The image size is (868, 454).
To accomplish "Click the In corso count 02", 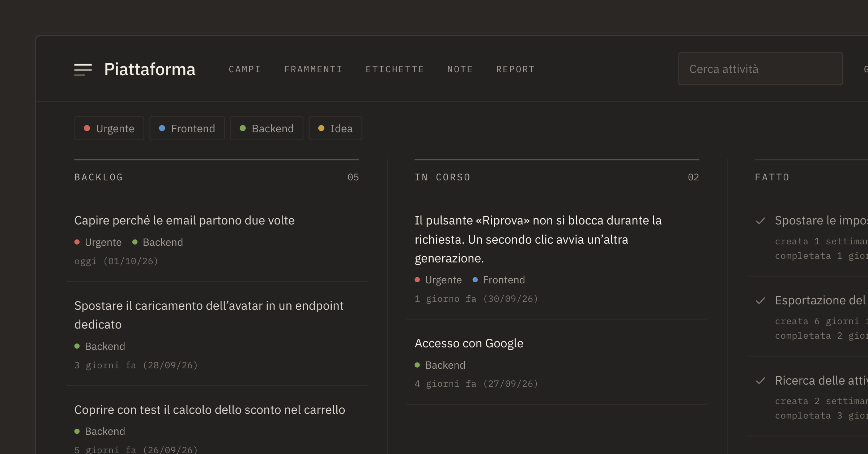I will 694,177.
